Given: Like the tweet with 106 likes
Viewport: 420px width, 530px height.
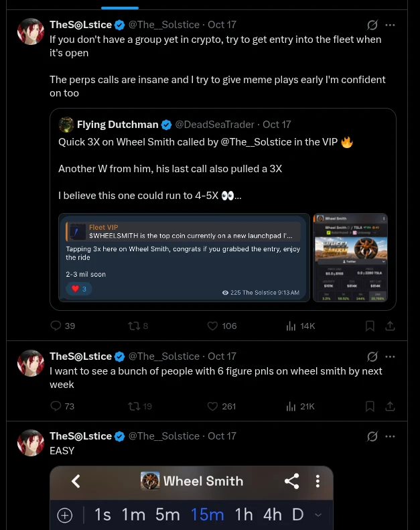Looking at the screenshot, I should [x=212, y=326].
